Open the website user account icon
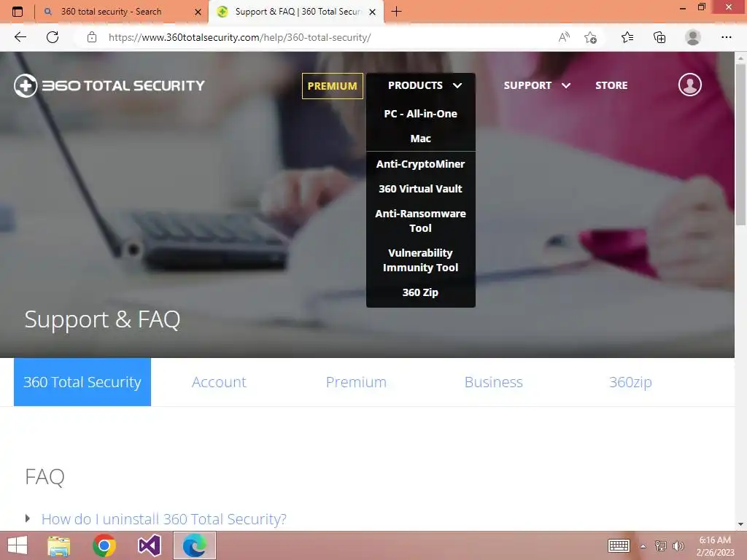The image size is (747, 560). point(690,85)
